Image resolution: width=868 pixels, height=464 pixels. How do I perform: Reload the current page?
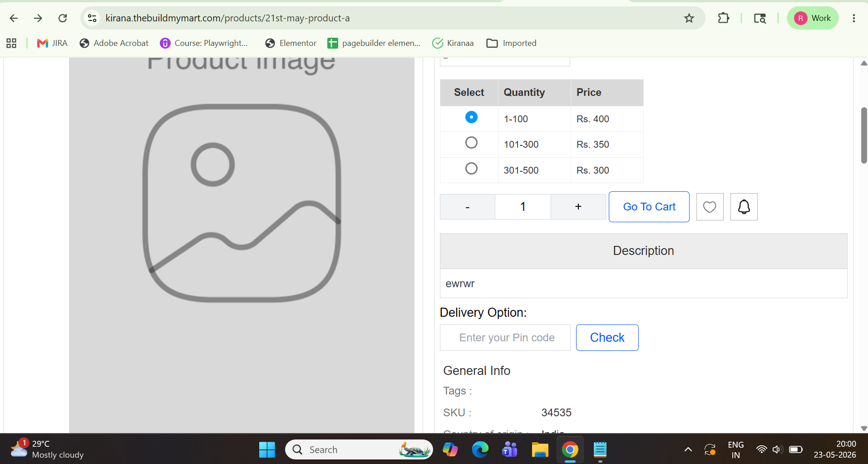click(x=63, y=18)
